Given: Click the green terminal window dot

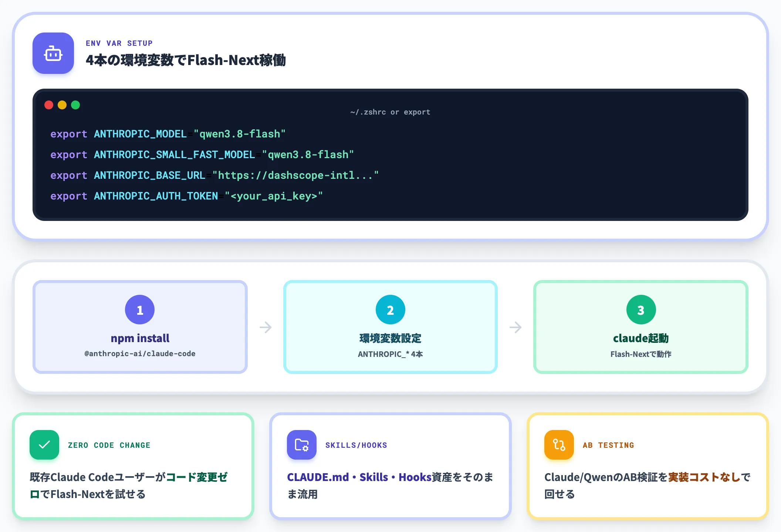Looking at the screenshot, I should 75,105.
